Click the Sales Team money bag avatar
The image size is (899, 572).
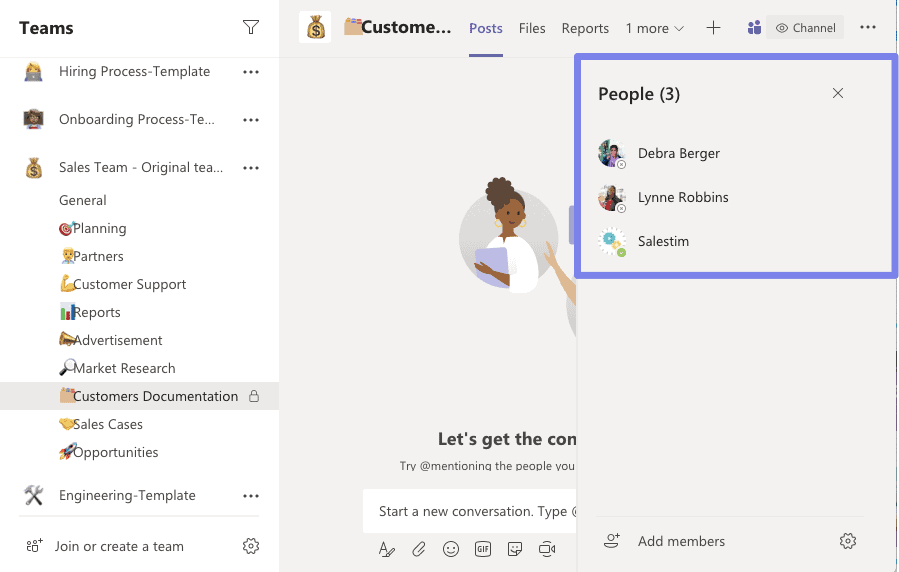click(33, 167)
